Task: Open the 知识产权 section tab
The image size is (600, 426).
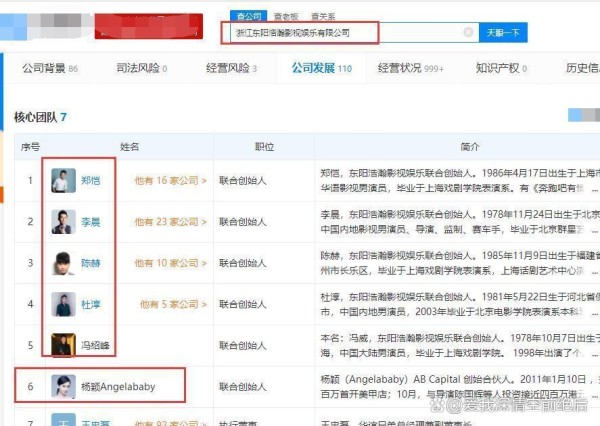Action: [x=501, y=69]
